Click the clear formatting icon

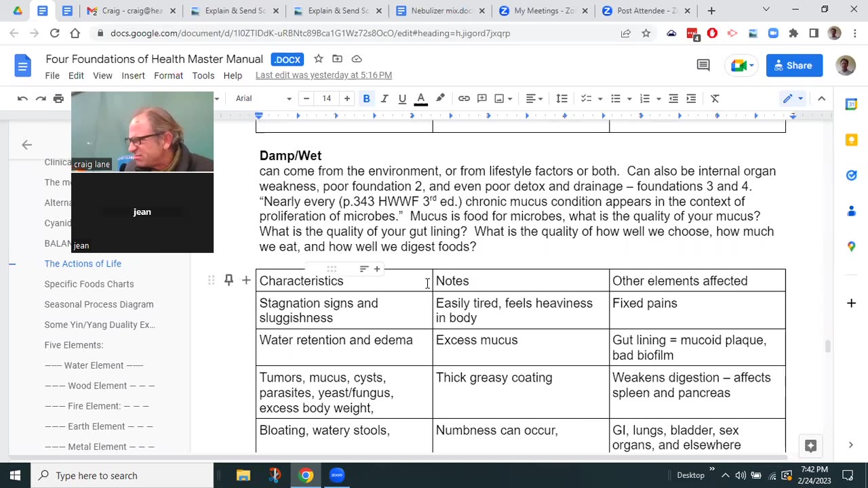[x=715, y=99]
